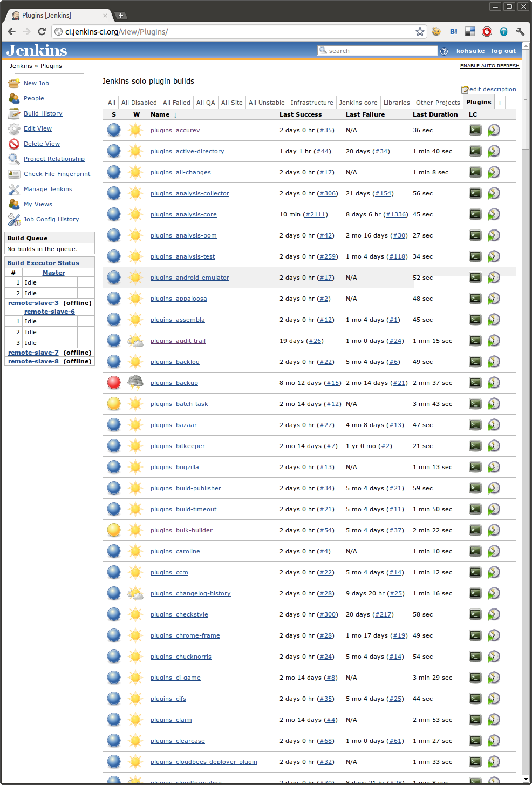
Task: Schedule a build for plugins_checkstyle
Action: (x=494, y=614)
